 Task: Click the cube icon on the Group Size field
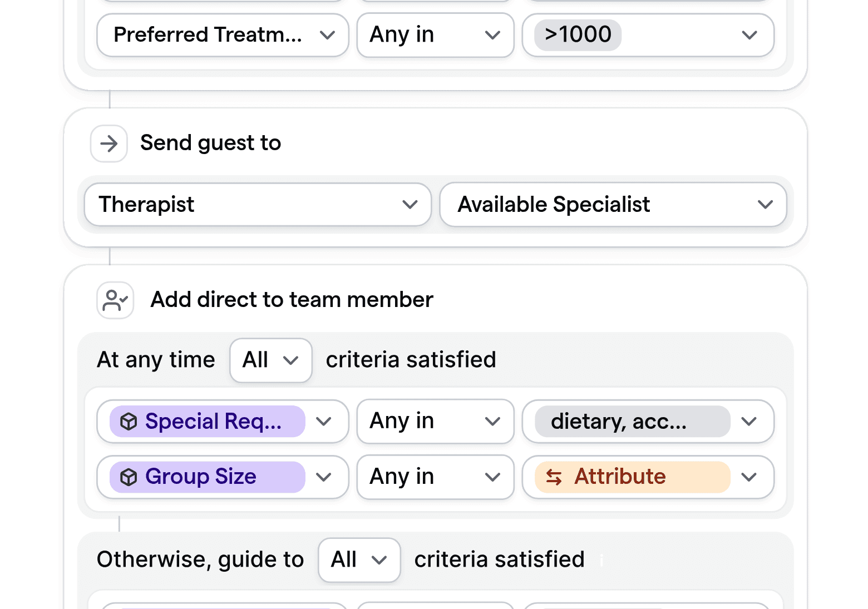pyautogui.click(x=129, y=477)
